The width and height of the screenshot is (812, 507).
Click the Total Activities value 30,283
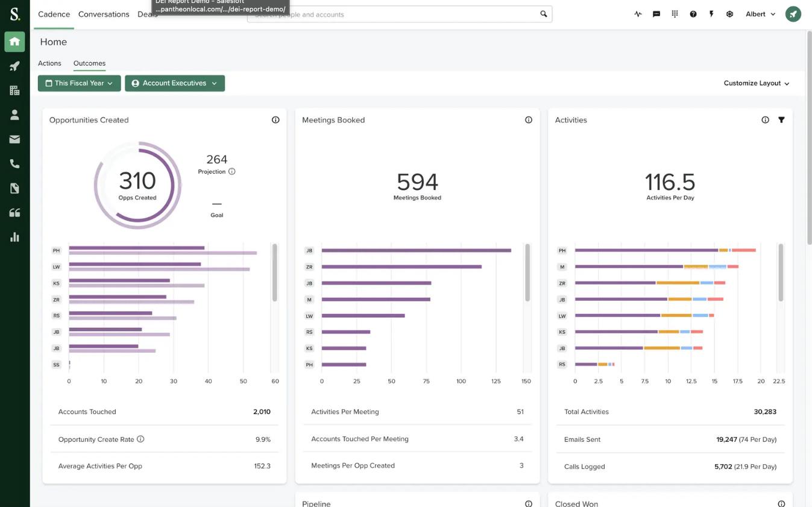point(765,412)
